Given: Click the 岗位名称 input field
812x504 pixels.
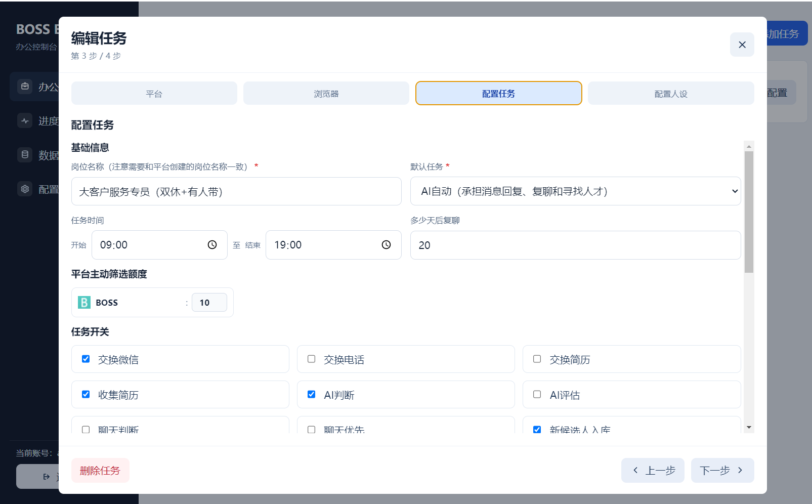Looking at the screenshot, I should (x=236, y=191).
